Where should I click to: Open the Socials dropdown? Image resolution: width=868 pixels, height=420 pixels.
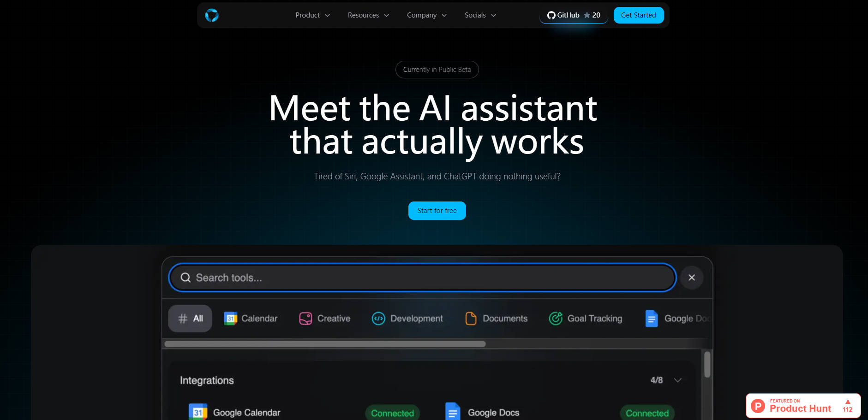point(480,15)
